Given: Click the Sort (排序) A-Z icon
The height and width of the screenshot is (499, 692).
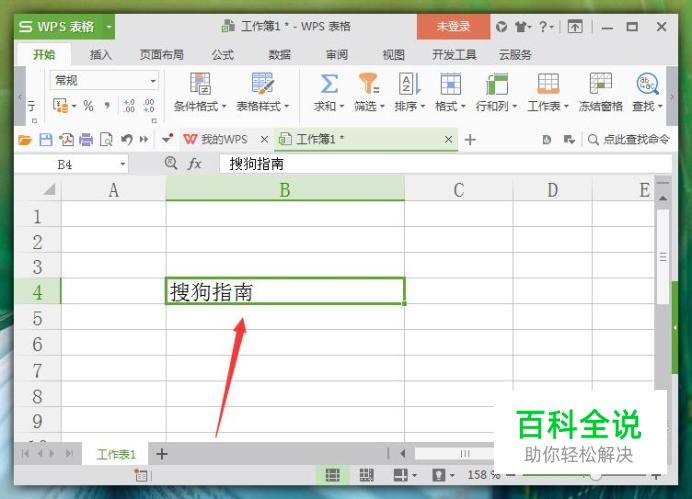Looking at the screenshot, I should [x=409, y=84].
